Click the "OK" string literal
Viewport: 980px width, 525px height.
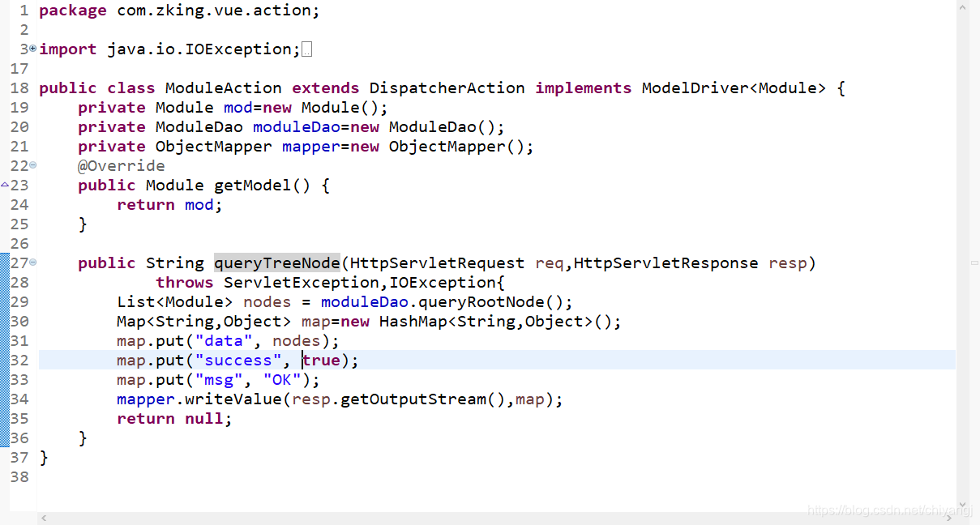(282, 380)
